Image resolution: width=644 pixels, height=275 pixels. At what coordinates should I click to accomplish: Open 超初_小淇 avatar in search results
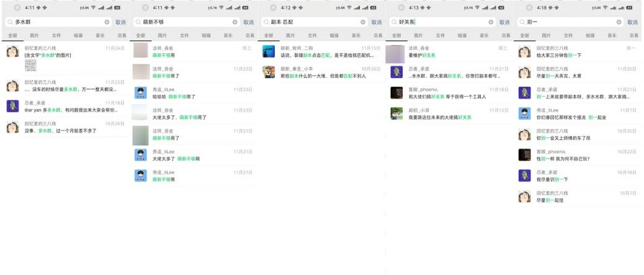click(x=396, y=113)
